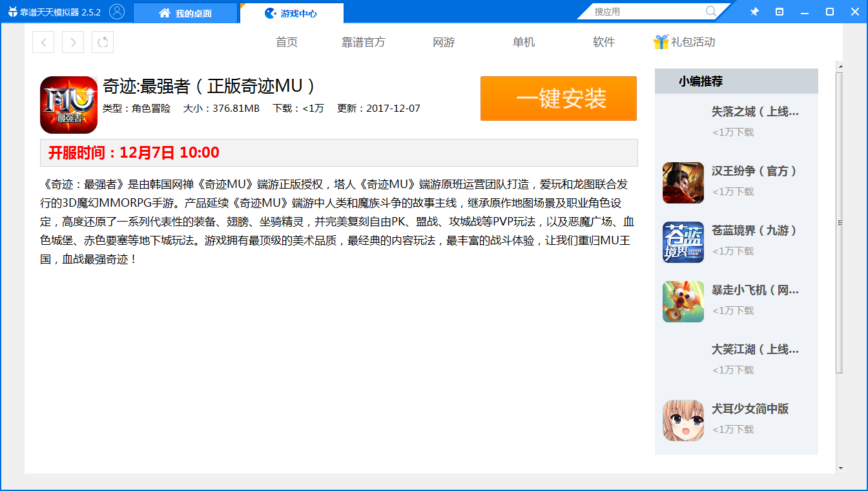Click the user account avatar icon
Screen dimensions: 868x491
tap(117, 12)
